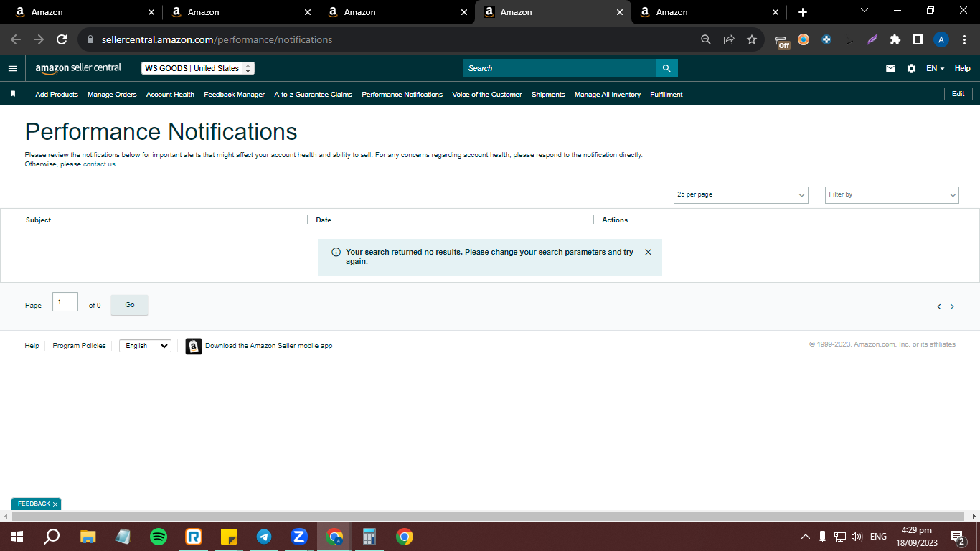This screenshot has width=980, height=551.
Task: Click the Amazon Seller Central logo
Action: 78,68
